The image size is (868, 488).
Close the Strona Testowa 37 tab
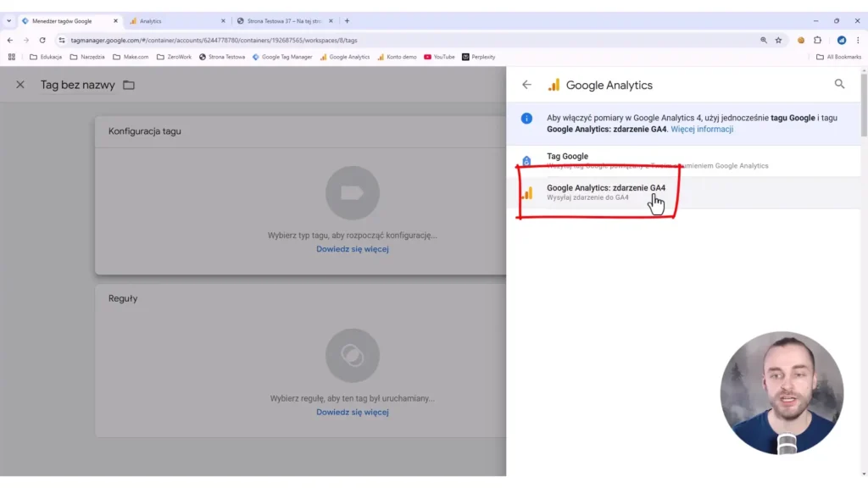click(x=331, y=21)
